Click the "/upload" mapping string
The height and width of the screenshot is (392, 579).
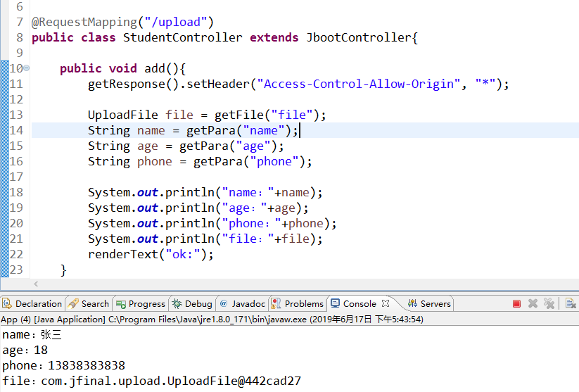176,22
